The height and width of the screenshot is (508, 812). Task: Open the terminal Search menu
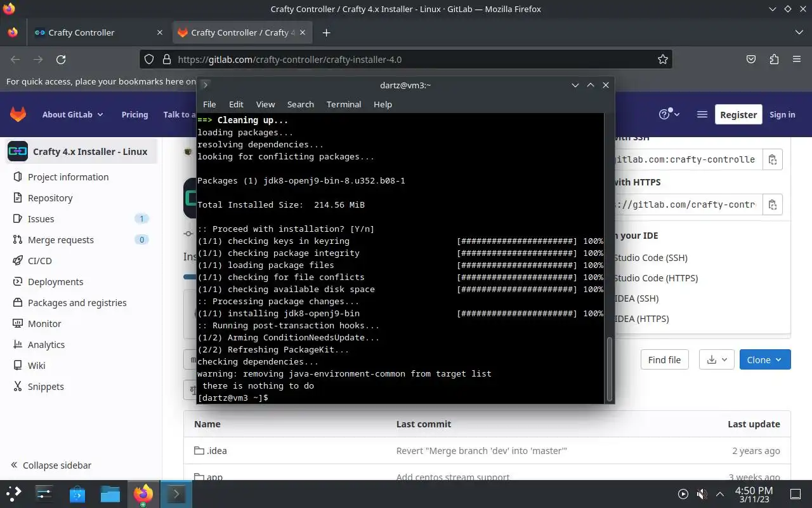pyautogui.click(x=301, y=104)
